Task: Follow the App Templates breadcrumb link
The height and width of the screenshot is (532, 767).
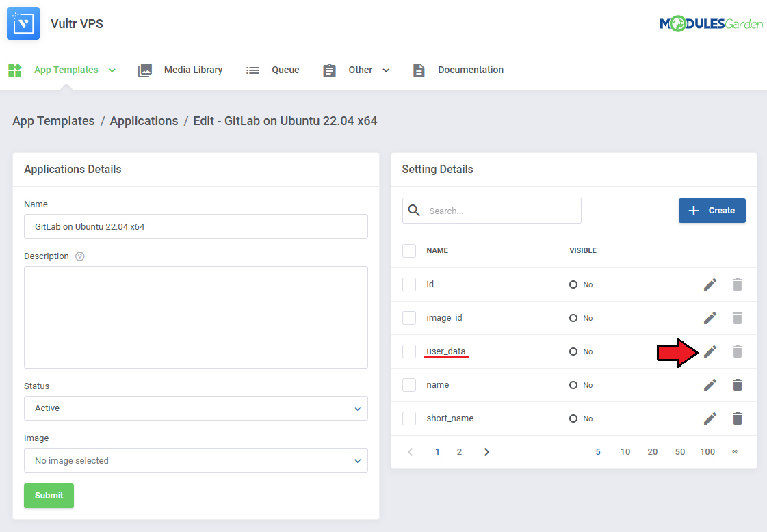Action: 54,121
